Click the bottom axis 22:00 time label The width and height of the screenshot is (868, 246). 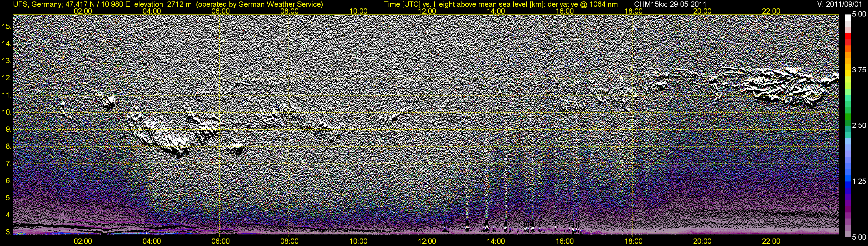pyautogui.click(x=771, y=241)
